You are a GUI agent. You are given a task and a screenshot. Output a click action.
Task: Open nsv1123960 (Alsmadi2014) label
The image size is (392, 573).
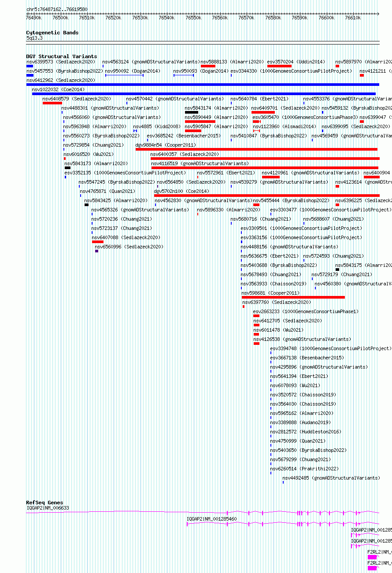tap(284, 127)
